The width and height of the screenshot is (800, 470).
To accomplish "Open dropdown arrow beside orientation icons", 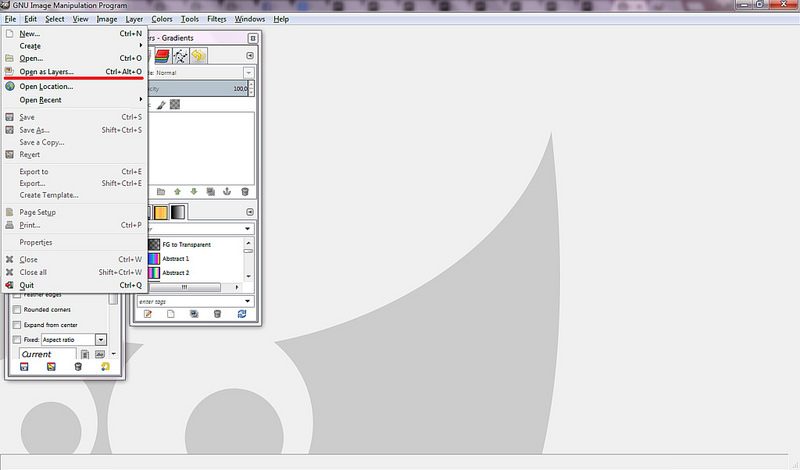I will (114, 354).
